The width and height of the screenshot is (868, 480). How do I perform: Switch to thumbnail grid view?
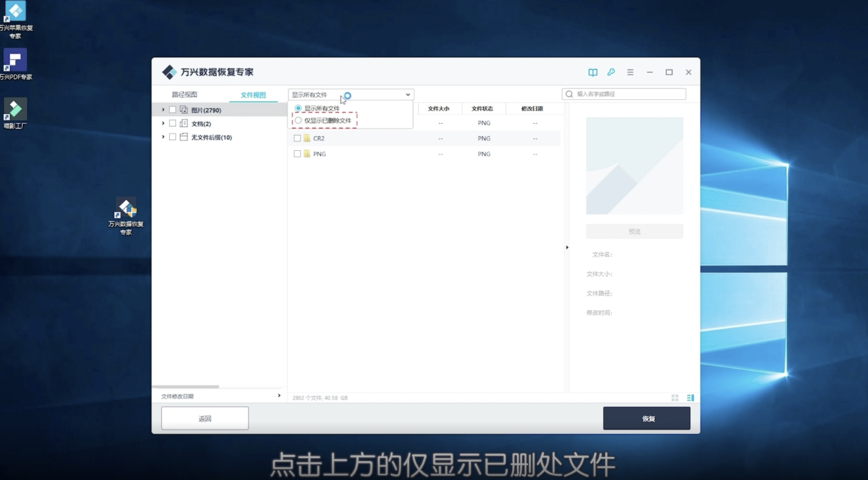(x=675, y=398)
